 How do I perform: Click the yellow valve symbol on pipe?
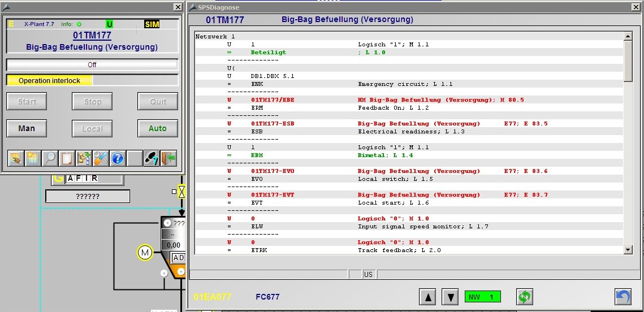coord(181,191)
